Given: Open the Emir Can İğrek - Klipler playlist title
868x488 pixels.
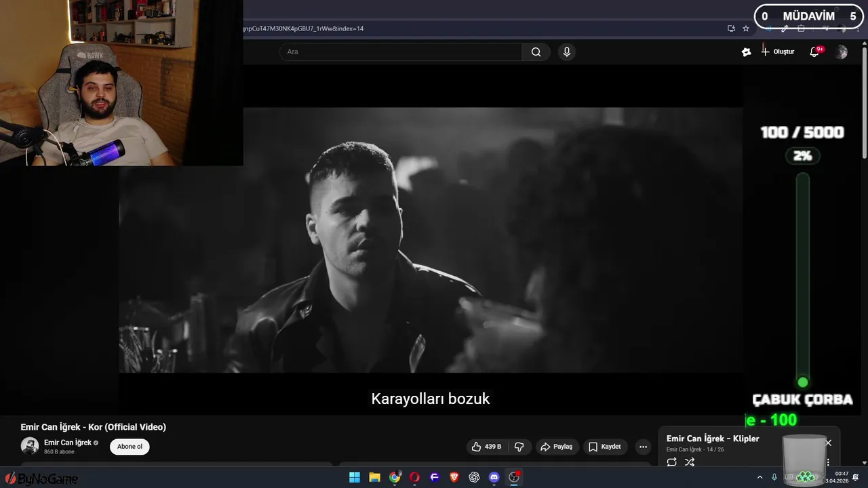Looking at the screenshot, I should point(713,439).
